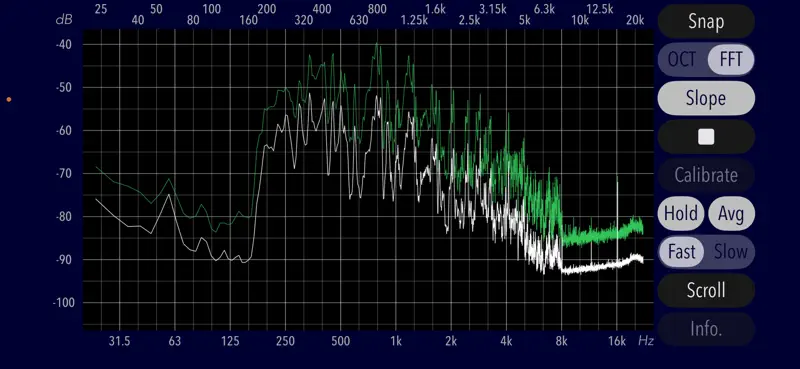Click the 250 frequency axis label
The width and height of the screenshot is (800, 369).
coord(285,341)
